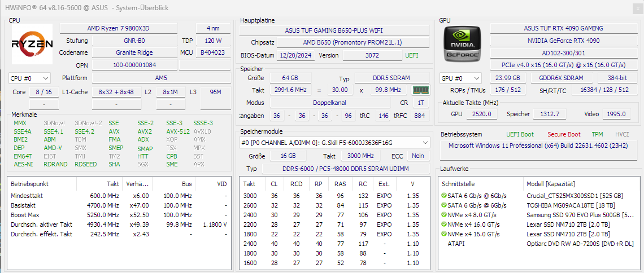Screen dimensions: 644x273
Task: Click the PCIe v4.0 x16 link field
Action: click(564, 65)
